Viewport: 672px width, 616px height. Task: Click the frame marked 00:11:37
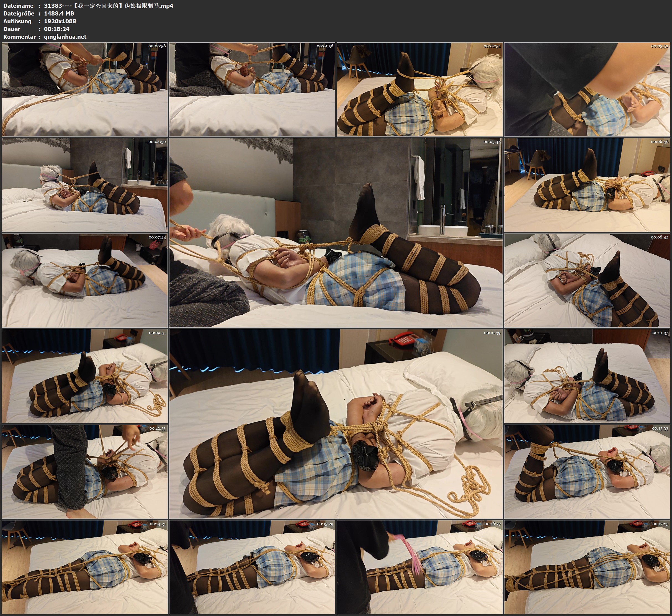tap(587, 376)
